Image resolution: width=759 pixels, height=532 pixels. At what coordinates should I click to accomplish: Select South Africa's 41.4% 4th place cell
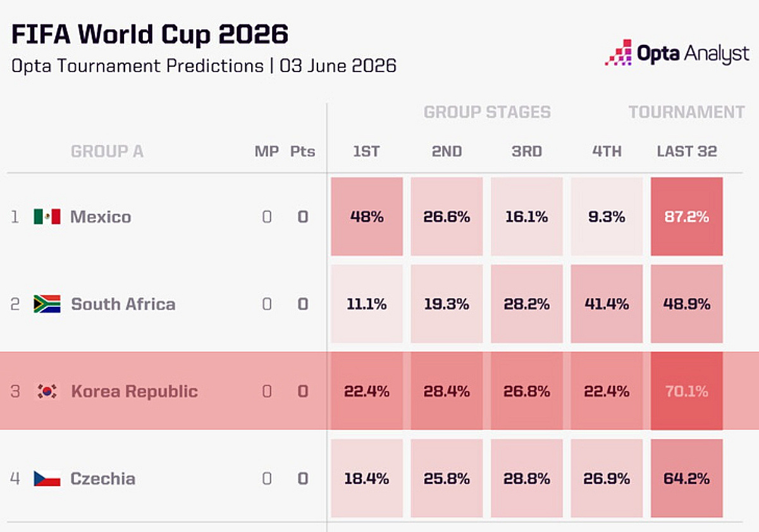point(607,304)
